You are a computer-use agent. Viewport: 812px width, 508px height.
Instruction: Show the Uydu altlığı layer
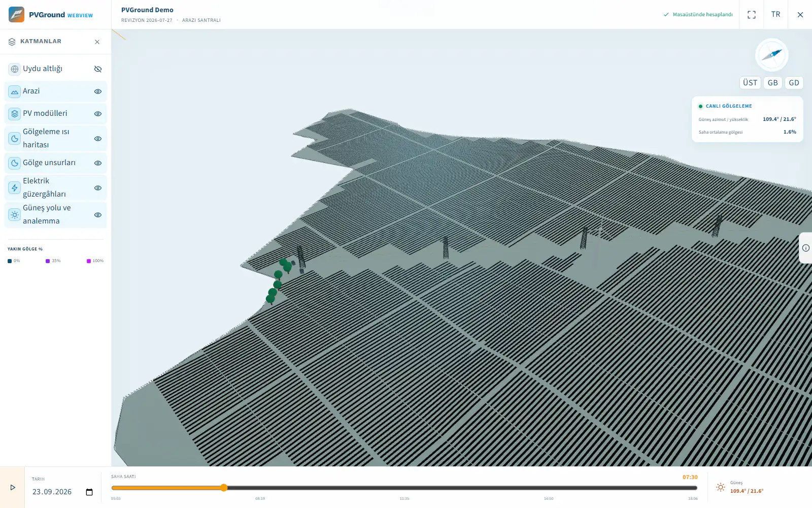tap(98, 69)
